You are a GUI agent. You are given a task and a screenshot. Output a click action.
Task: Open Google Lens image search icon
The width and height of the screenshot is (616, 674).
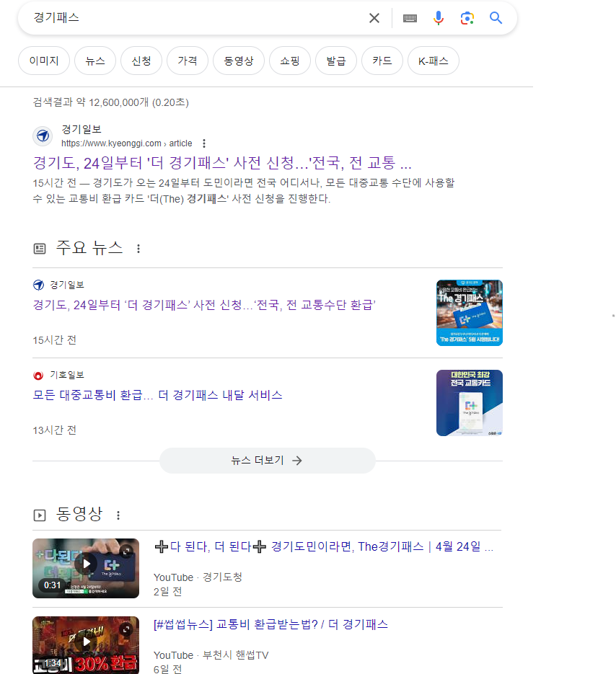[x=467, y=18]
